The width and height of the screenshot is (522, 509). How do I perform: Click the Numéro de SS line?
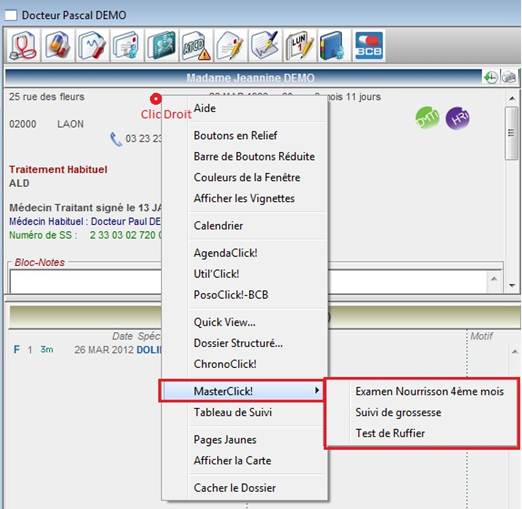point(85,235)
